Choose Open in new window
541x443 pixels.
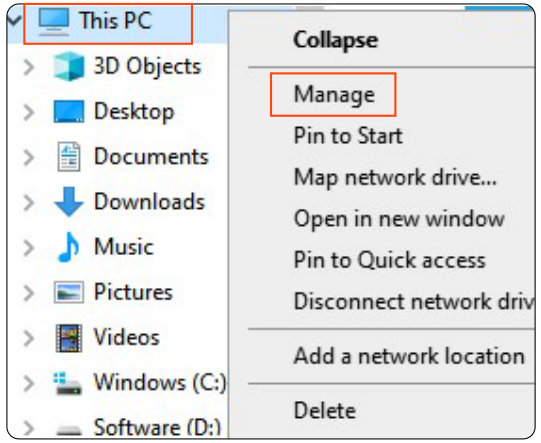tap(399, 219)
